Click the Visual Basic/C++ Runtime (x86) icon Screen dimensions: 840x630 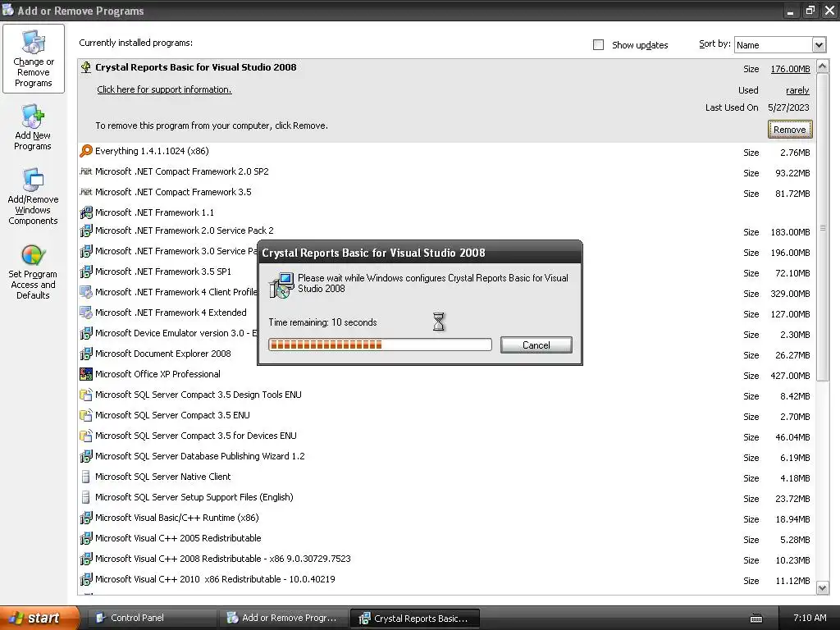[85, 518]
